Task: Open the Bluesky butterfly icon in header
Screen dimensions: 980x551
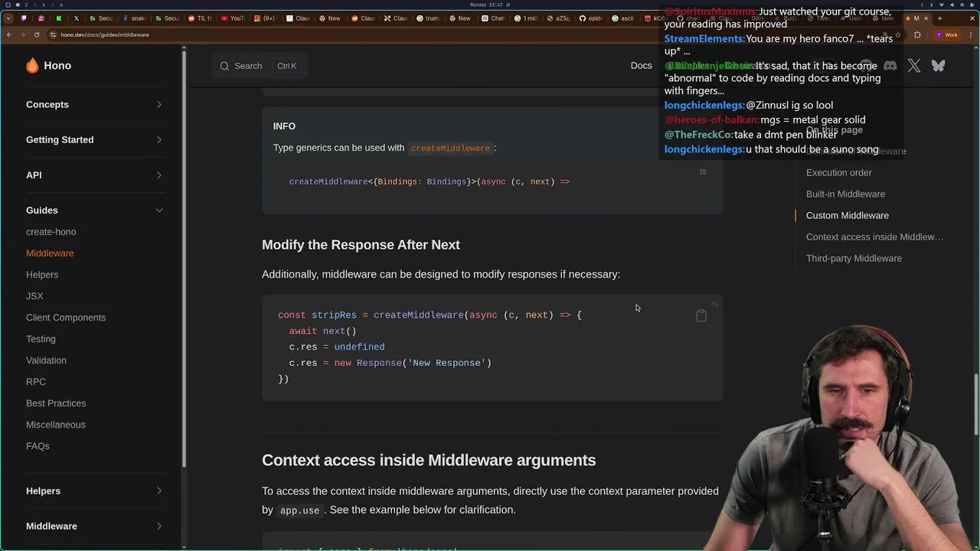Action: (938, 66)
